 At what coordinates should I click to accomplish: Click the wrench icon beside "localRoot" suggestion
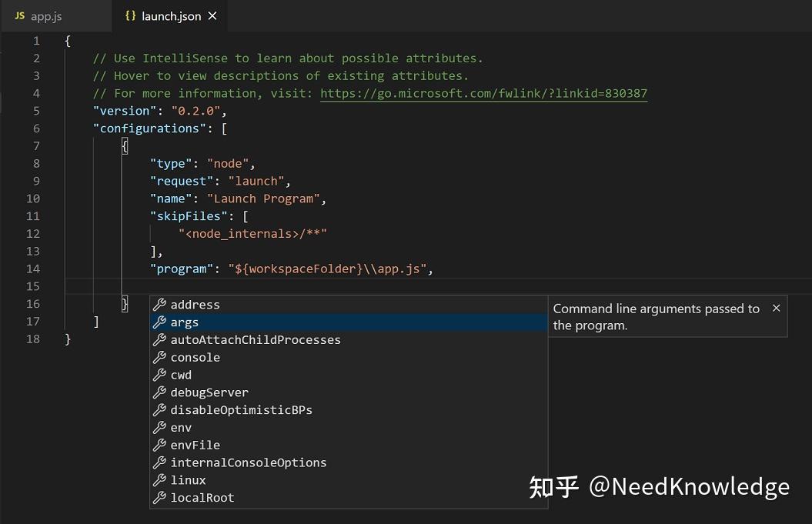pos(161,497)
